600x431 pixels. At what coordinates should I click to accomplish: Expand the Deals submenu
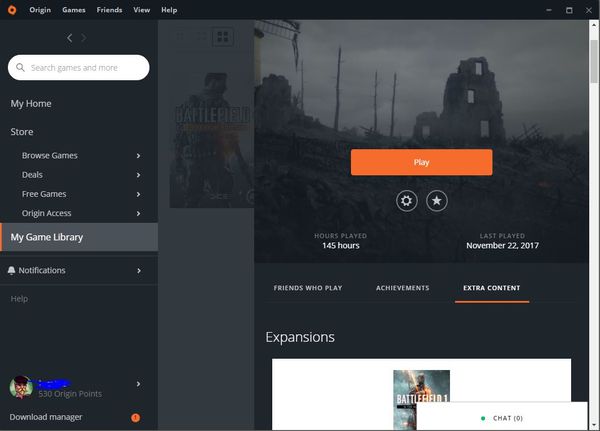point(139,175)
